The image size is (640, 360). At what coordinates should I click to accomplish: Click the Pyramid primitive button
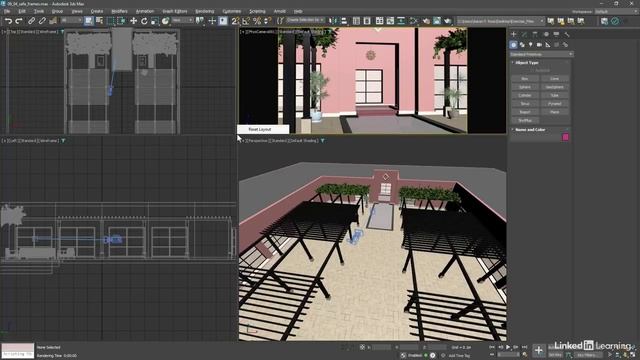pos(554,104)
